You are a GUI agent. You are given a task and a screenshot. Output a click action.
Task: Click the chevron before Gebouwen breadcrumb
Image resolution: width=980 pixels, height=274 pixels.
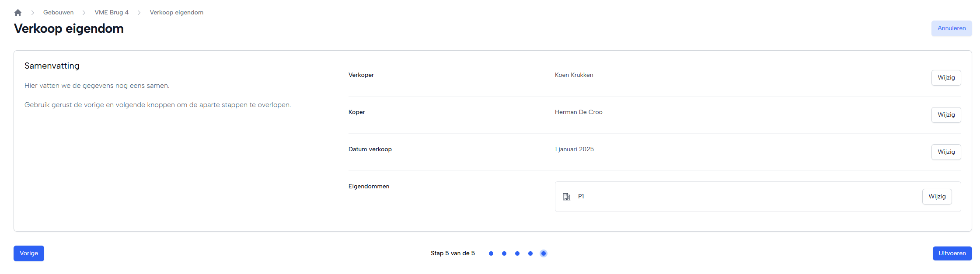(33, 13)
